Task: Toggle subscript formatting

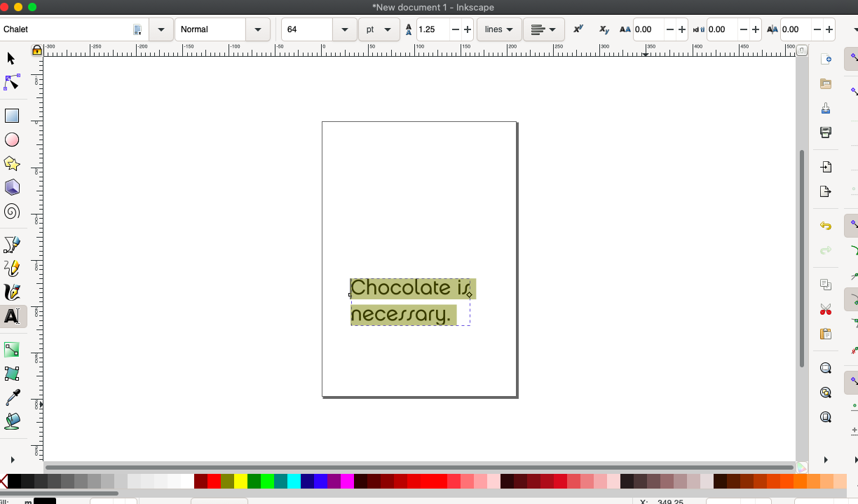Action: tap(604, 29)
